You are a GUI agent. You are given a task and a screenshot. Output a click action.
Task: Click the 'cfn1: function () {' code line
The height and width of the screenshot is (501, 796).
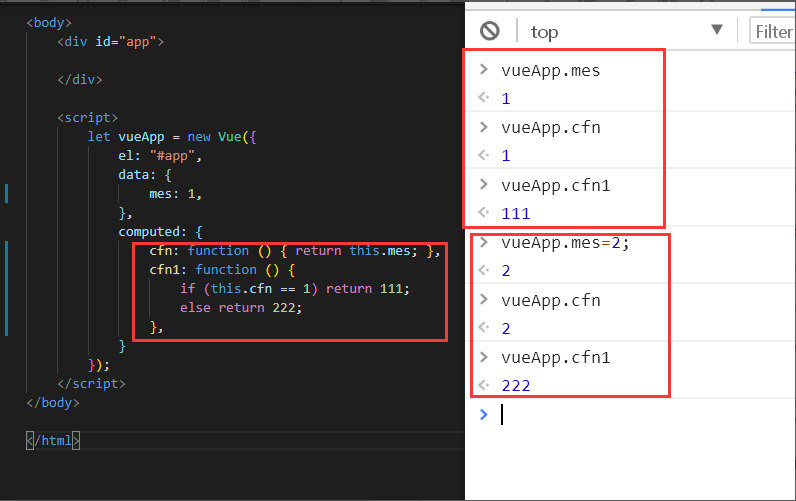point(222,270)
